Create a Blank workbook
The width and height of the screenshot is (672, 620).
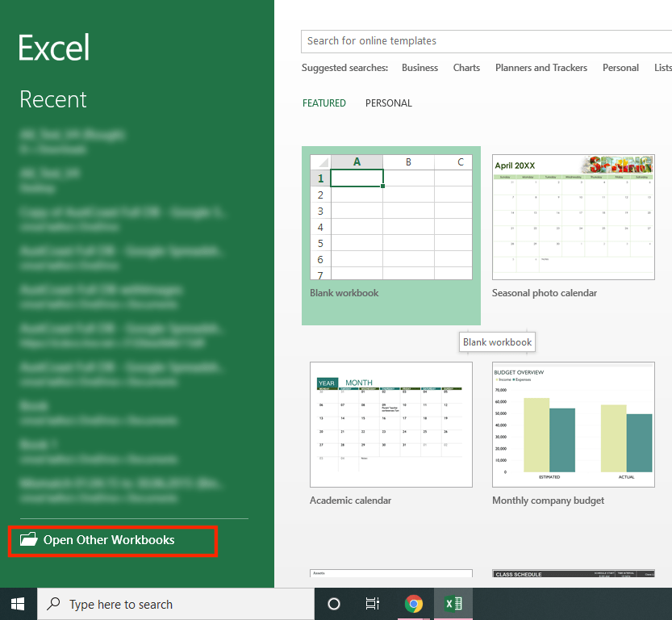pos(390,236)
